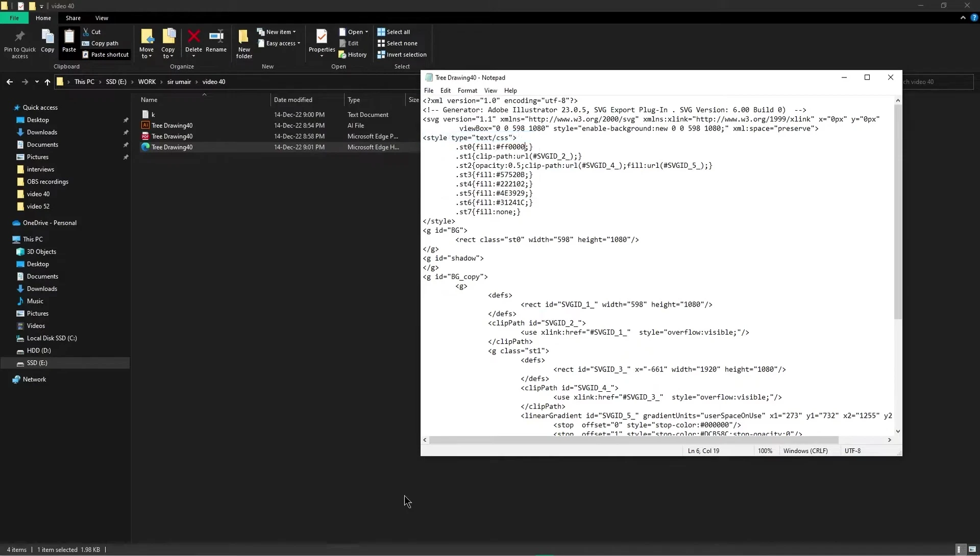Viewport: 980px width, 556px height.
Task: Open the Properties icon in ribbon
Action: pyautogui.click(x=322, y=37)
